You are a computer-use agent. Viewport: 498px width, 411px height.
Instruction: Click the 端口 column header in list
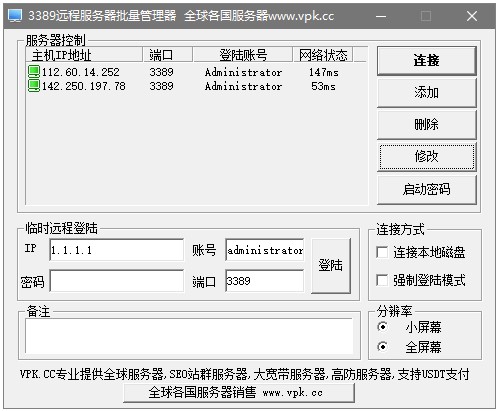tap(168, 55)
